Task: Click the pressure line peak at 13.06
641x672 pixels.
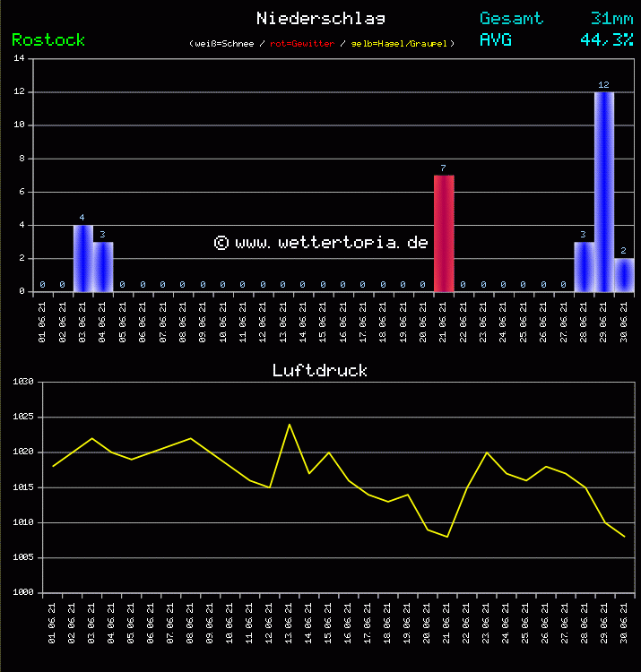Action: tap(290, 425)
